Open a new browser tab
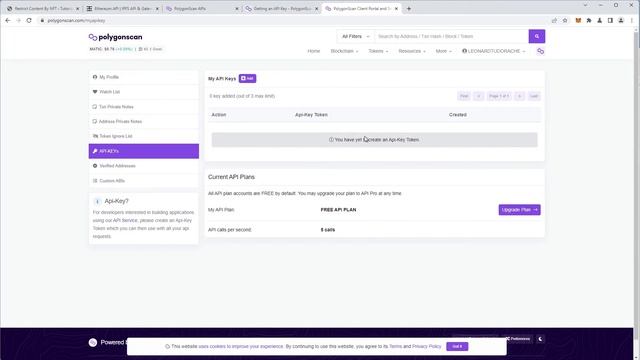The image size is (640, 360). point(409,9)
